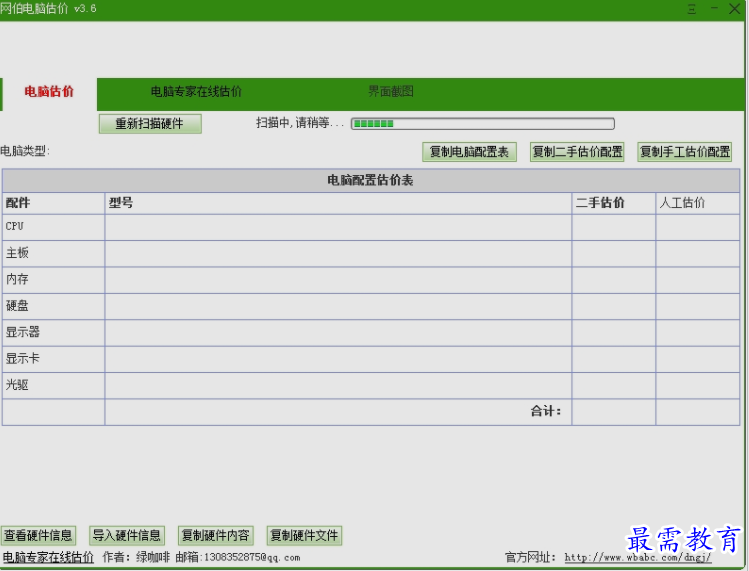Click the 电脑类型 label
This screenshot has width=749, height=571.
tap(25, 151)
